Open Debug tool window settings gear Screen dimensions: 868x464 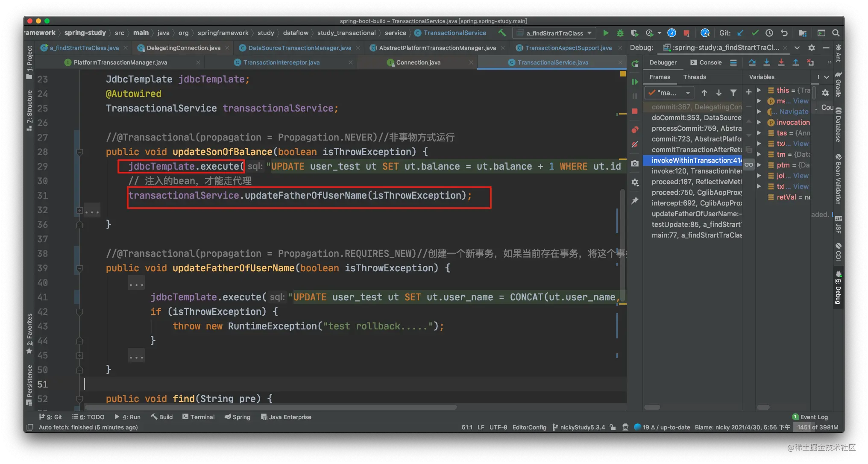811,48
